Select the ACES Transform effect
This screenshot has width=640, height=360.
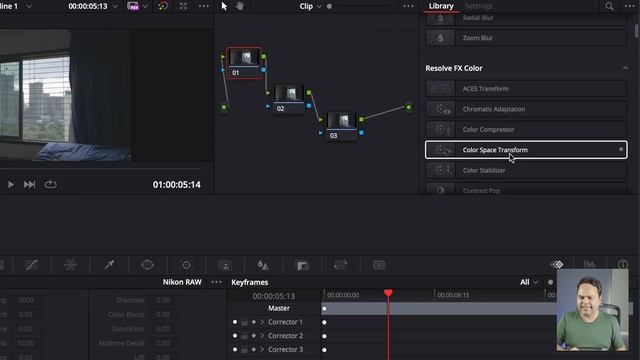[526, 89]
